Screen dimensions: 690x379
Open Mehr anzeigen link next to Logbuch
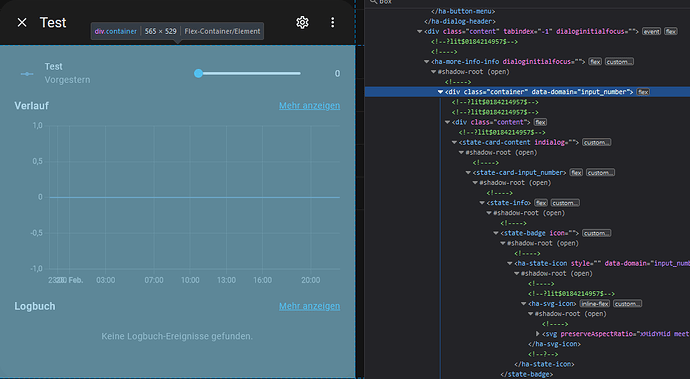309,306
